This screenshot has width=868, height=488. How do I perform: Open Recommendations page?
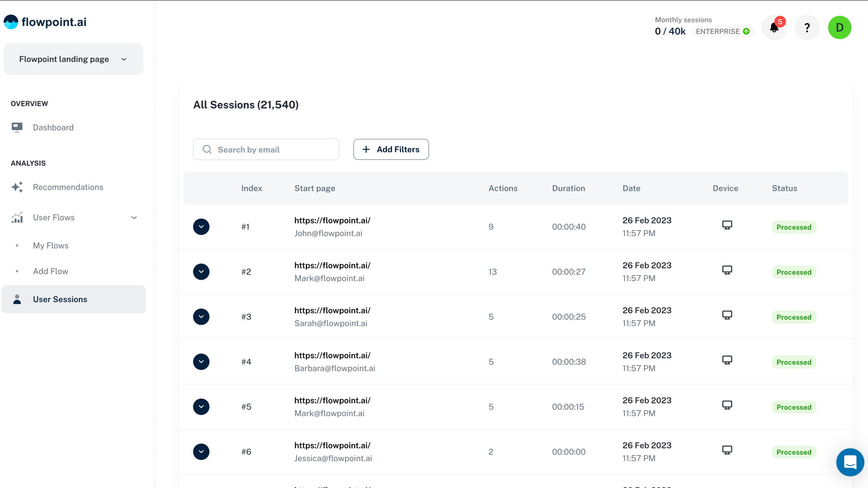point(68,187)
